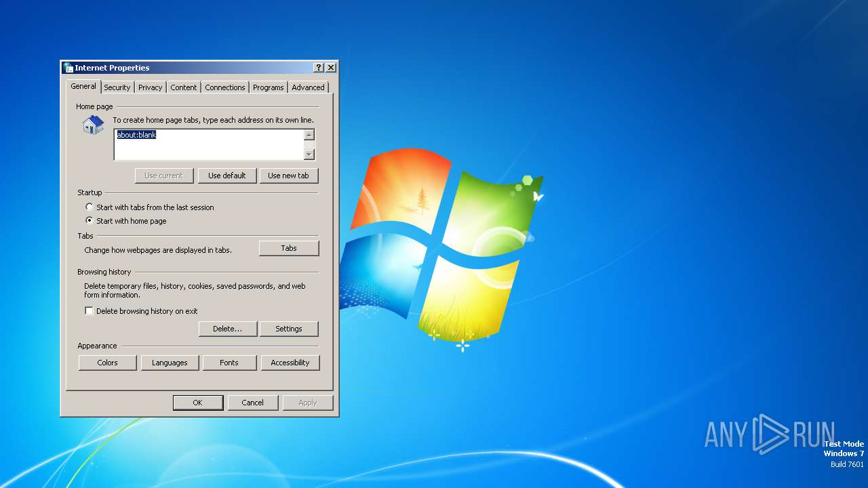Open the Privacy tab

pyautogui.click(x=151, y=87)
